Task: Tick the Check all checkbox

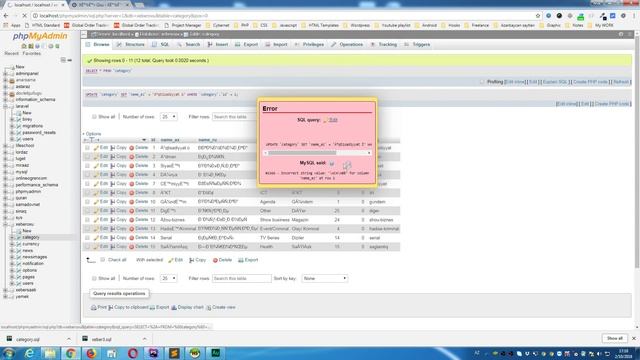Action: (103, 260)
